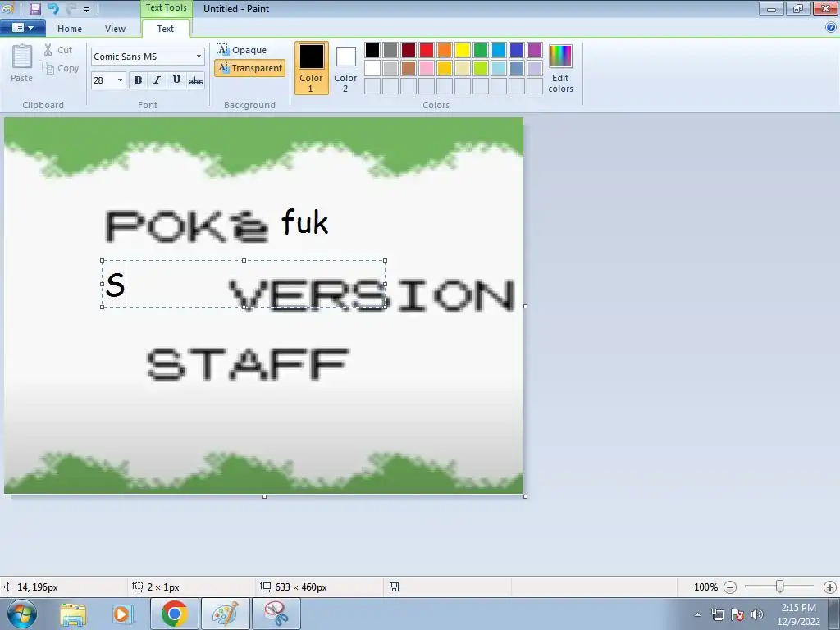This screenshot has height=630, width=840.
Task: Click the Undo arrow in title bar
Action: (x=53, y=8)
